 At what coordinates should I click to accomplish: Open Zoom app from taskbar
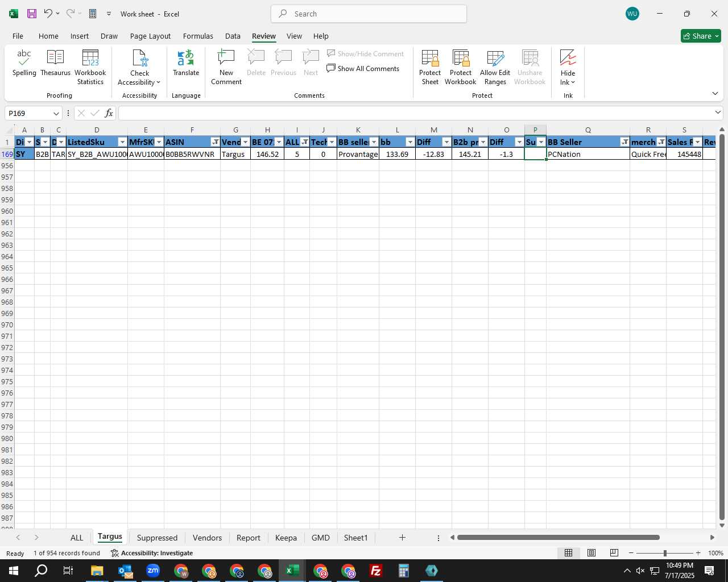(x=153, y=571)
